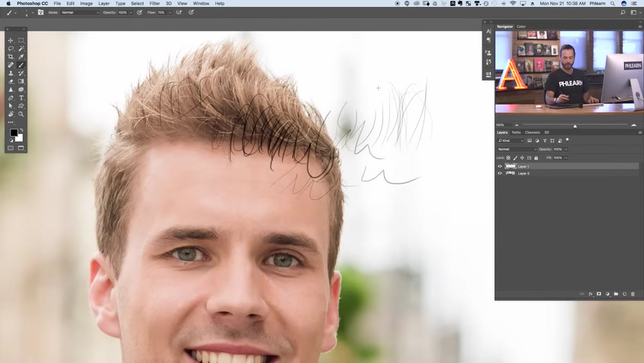Image resolution: width=644 pixels, height=363 pixels.
Task: Toggle lock image pixels brush icon
Action: [516, 158]
